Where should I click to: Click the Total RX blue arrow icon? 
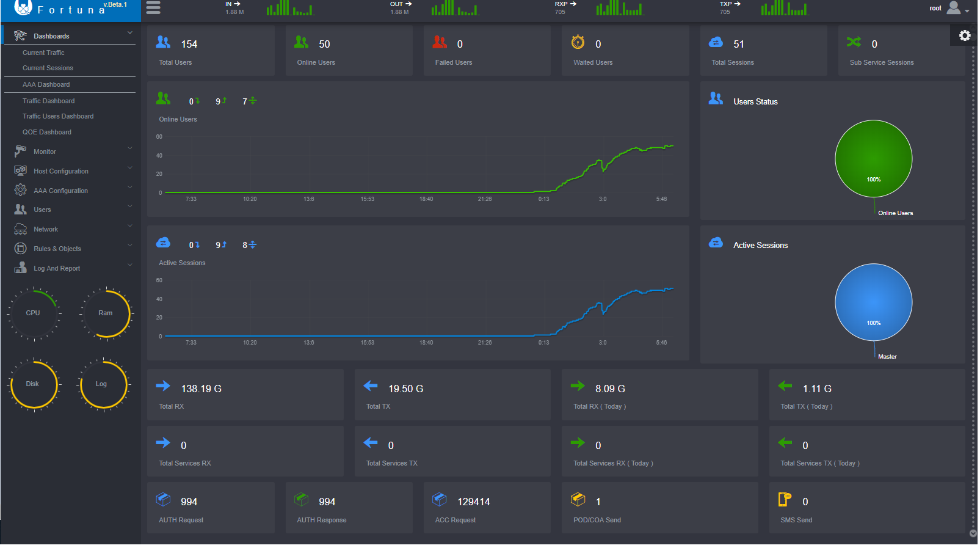pyautogui.click(x=163, y=385)
